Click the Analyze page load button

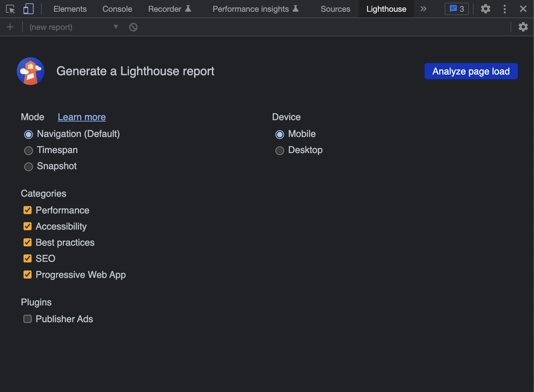(471, 71)
